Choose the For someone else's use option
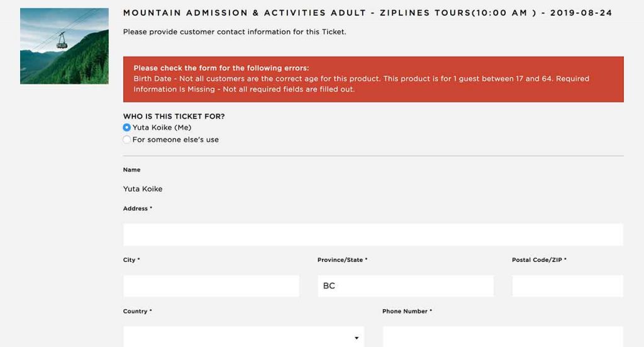 pos(127,139)
